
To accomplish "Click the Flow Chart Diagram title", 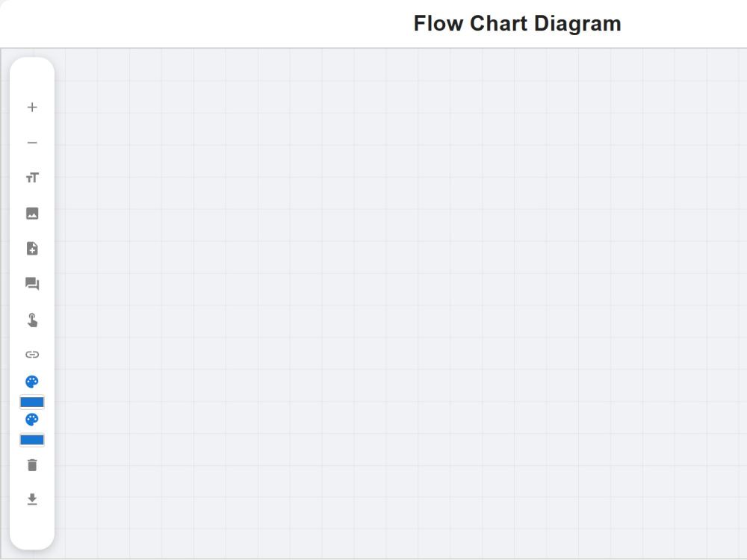I will point(517,23).
